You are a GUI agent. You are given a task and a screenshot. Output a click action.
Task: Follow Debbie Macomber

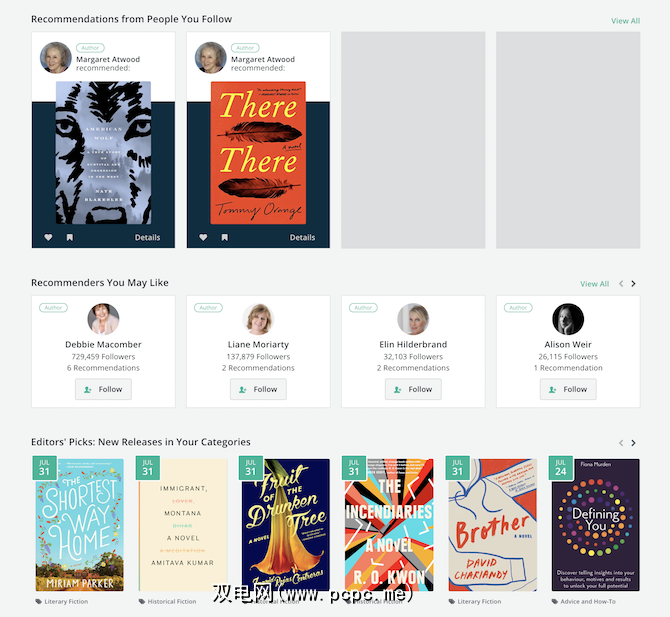103,389
